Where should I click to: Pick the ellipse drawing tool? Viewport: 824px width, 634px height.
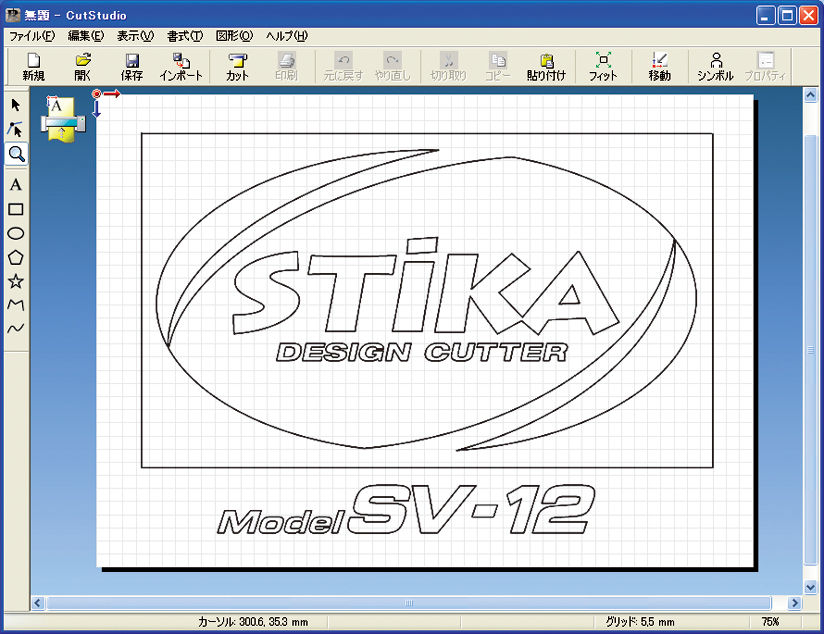16,233
